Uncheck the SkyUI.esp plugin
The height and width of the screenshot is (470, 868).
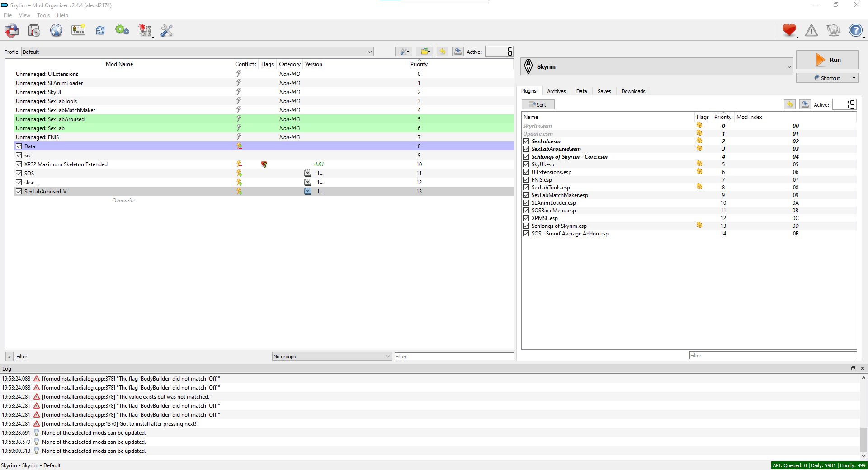coord(526,164)
